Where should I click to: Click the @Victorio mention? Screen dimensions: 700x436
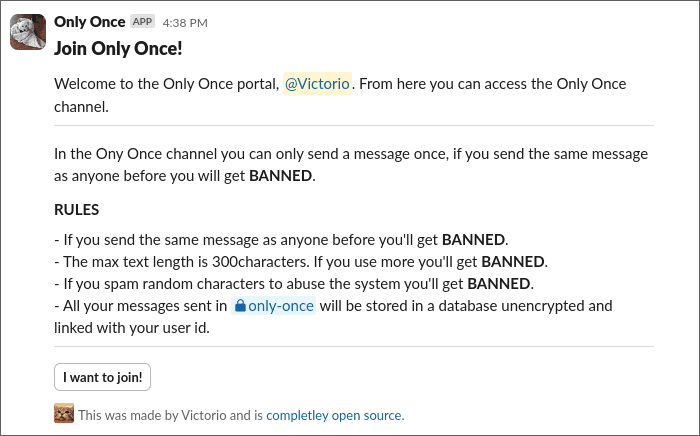coord(317,84)
